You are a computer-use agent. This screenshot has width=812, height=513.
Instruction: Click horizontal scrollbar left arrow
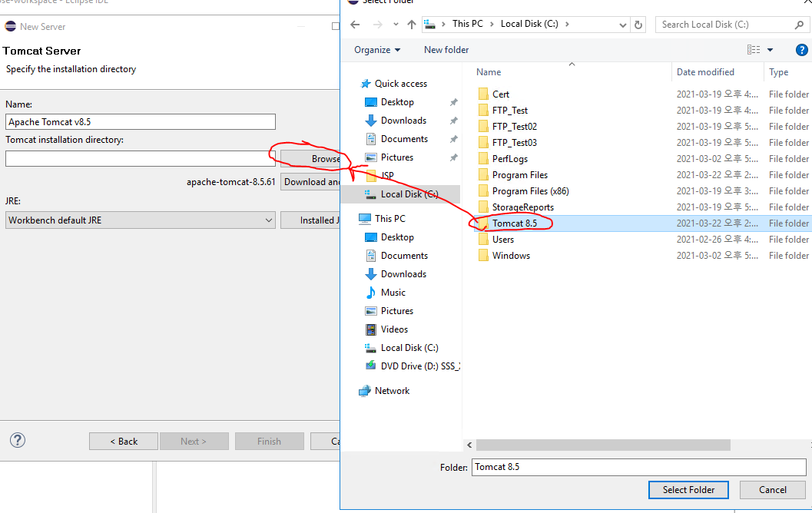(469, 445)
